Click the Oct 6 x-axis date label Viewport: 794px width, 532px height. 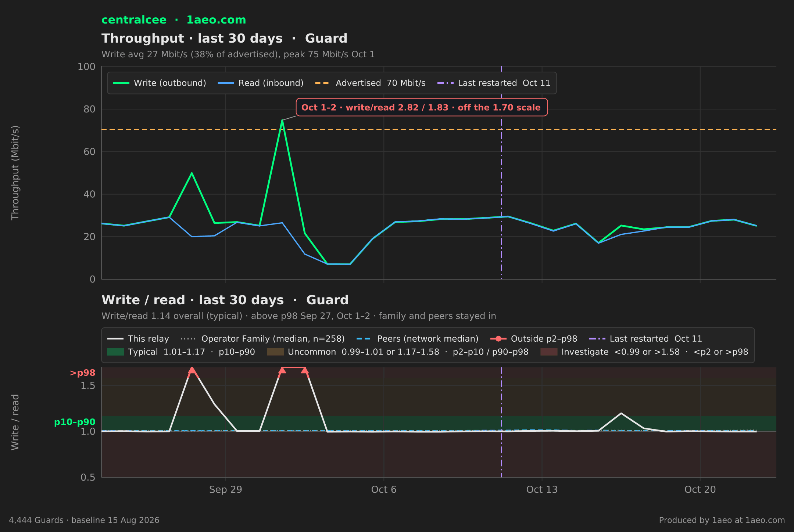[384, 490]
